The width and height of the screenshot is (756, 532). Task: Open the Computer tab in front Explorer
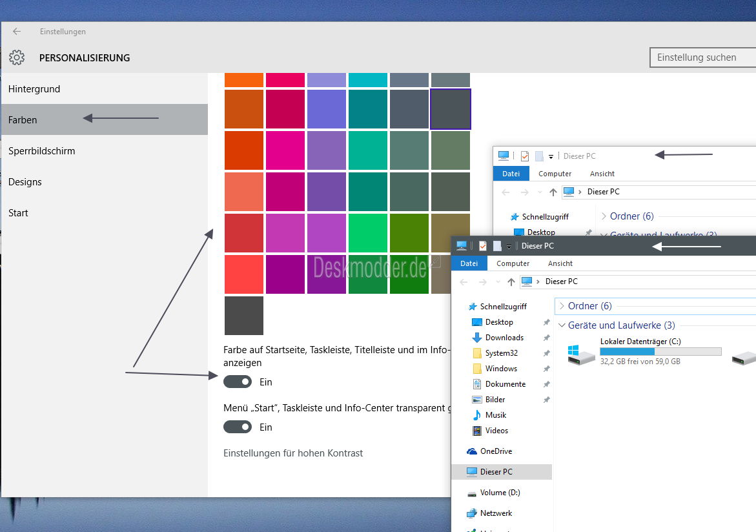pyautogui.click(x=513, y=263)
